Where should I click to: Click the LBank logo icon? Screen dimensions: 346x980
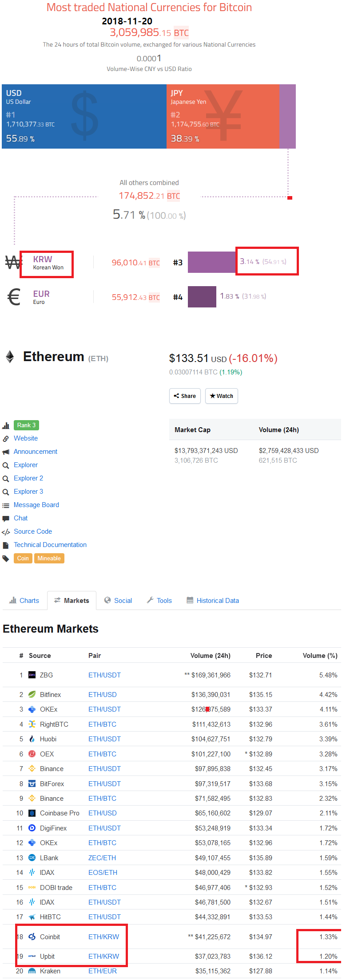(32, 858)
